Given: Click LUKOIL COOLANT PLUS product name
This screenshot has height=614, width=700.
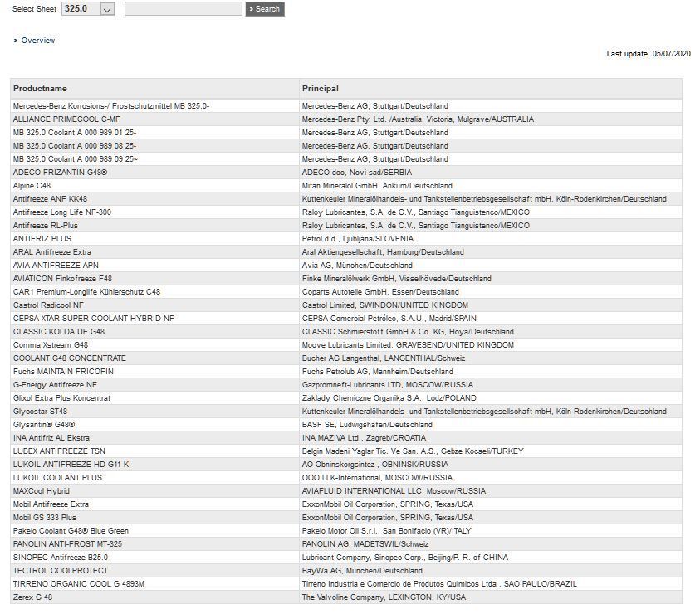Looking at the screenshot, I should tap(57, 478).
